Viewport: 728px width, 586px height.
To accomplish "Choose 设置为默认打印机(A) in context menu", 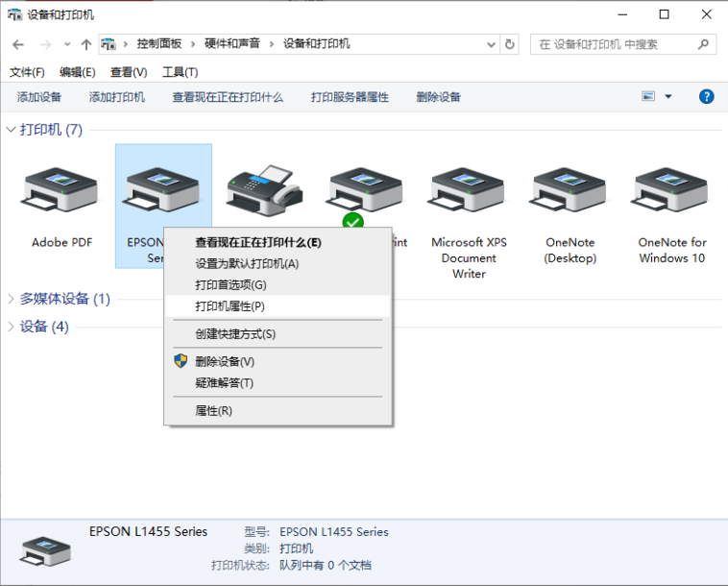I will [278, 264].
